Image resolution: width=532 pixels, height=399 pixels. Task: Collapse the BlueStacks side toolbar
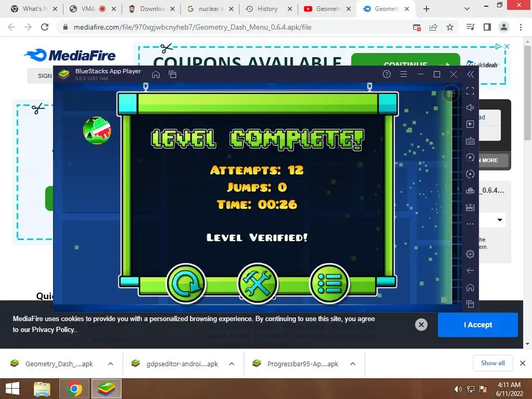(x=470, y=74)
